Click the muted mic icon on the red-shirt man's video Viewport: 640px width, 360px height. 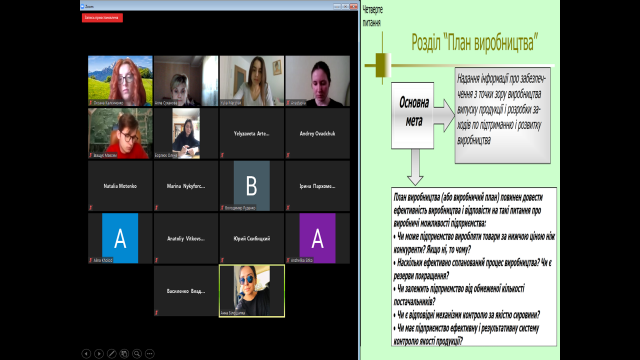click(91, 155)
